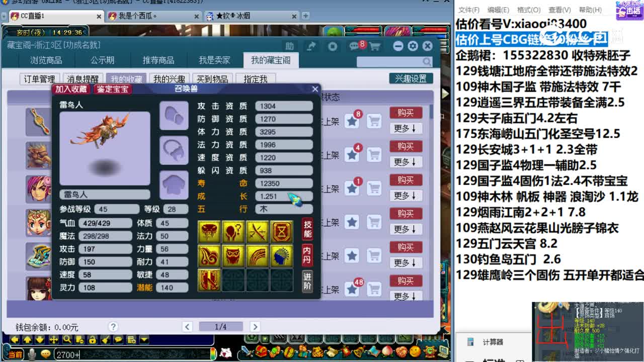Open the dropdown arrow in chat toolbar
The height and width of the screenshot is (362, 644).
(x=144, y=340)
